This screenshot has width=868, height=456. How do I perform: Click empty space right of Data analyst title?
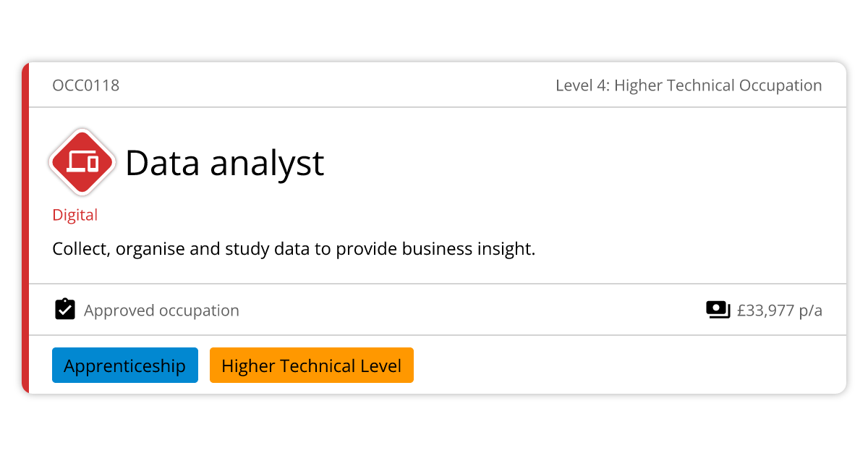(x=579, y=163)
